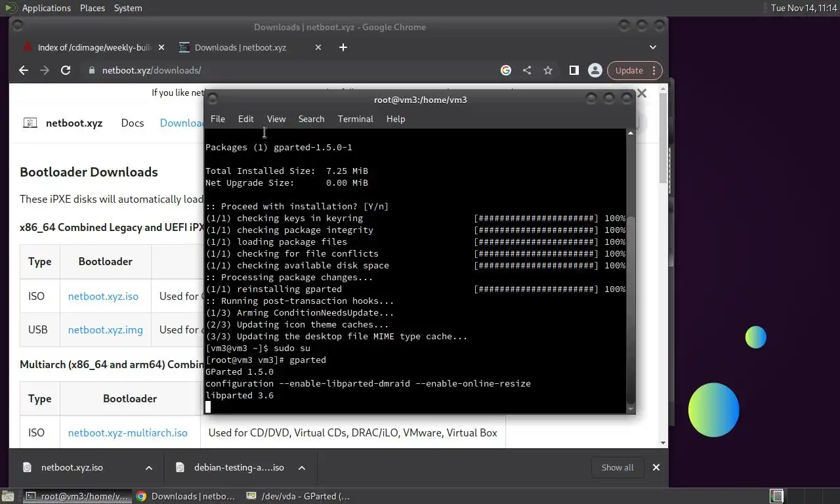
Task: Close the Chrome downloads bar
Action: pyautogui.click(x=656, y=467)
